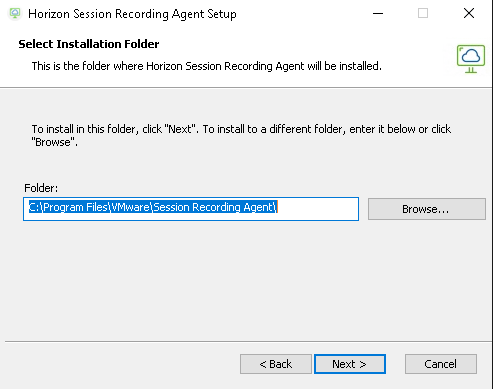The image size is (493, 389).
Task: Click blank space inside Folder field after path
Action: [x=317, y=209]
